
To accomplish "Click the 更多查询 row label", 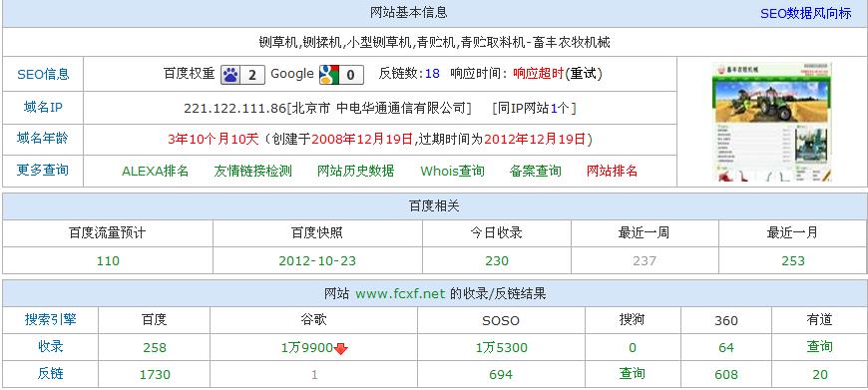I will point(43,170).
